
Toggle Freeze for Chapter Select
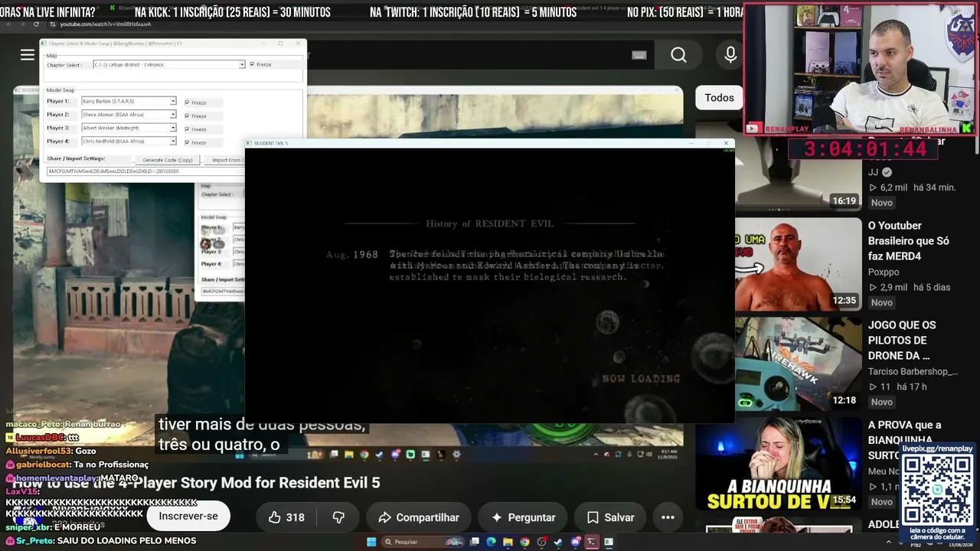253,64
